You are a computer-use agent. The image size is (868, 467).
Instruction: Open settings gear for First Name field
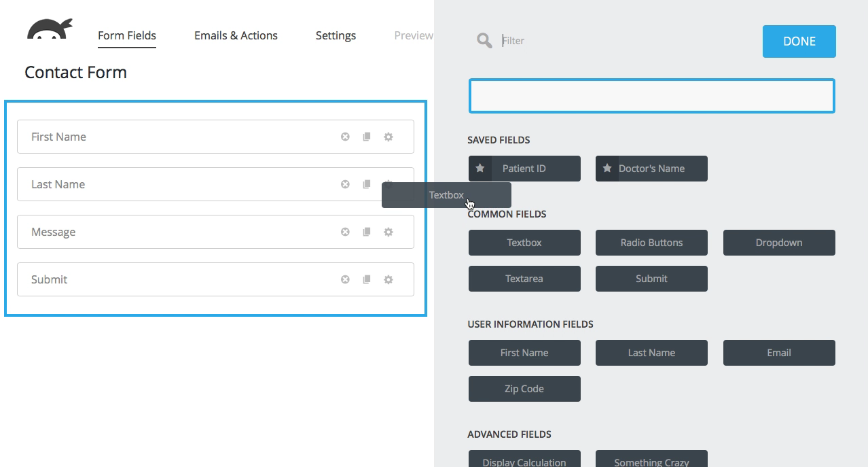(x=388, y=137)
